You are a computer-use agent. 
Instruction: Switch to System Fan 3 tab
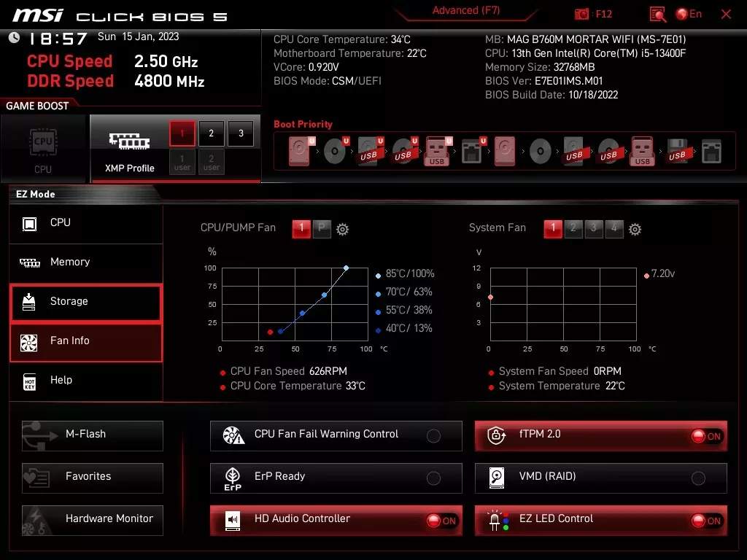[593, 228]
